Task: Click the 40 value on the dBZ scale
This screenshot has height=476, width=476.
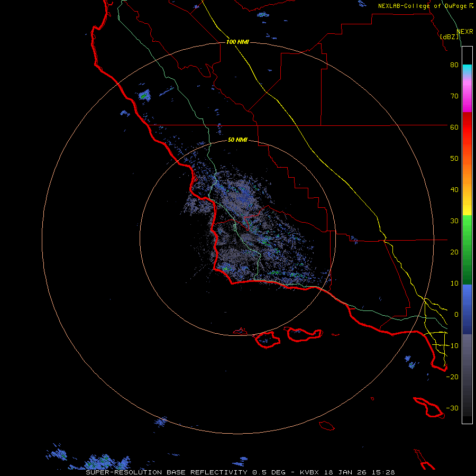Action: click(x=454, y=190)
